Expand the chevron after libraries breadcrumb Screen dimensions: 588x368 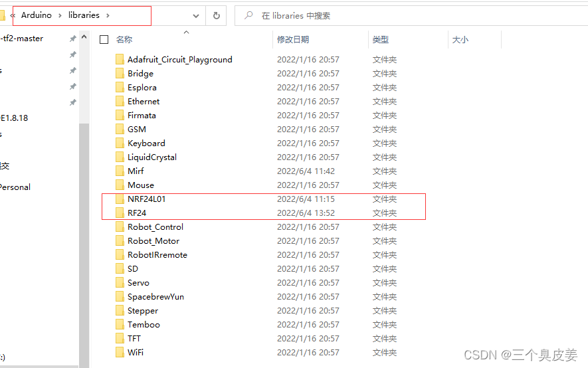pyautogui.click(x=108, y=15)
